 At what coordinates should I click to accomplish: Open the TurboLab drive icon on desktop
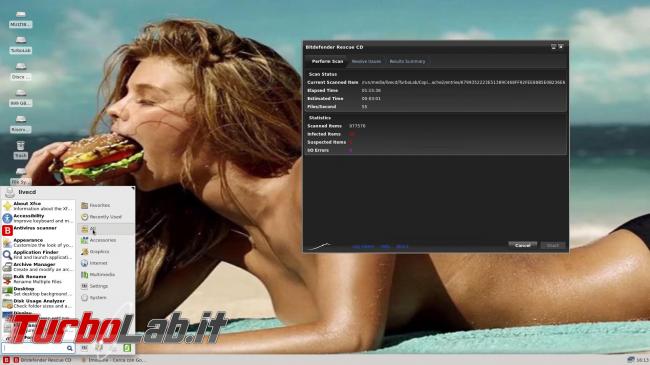click(x=20, y=45)
